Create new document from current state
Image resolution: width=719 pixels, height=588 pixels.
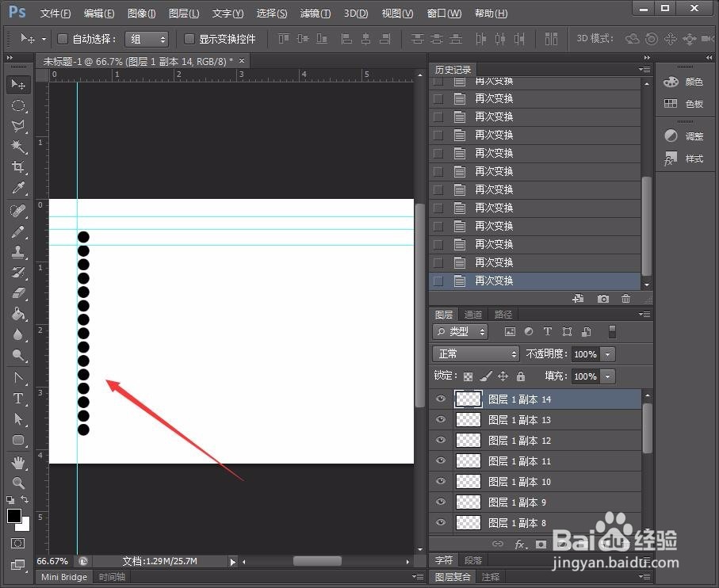579,299
